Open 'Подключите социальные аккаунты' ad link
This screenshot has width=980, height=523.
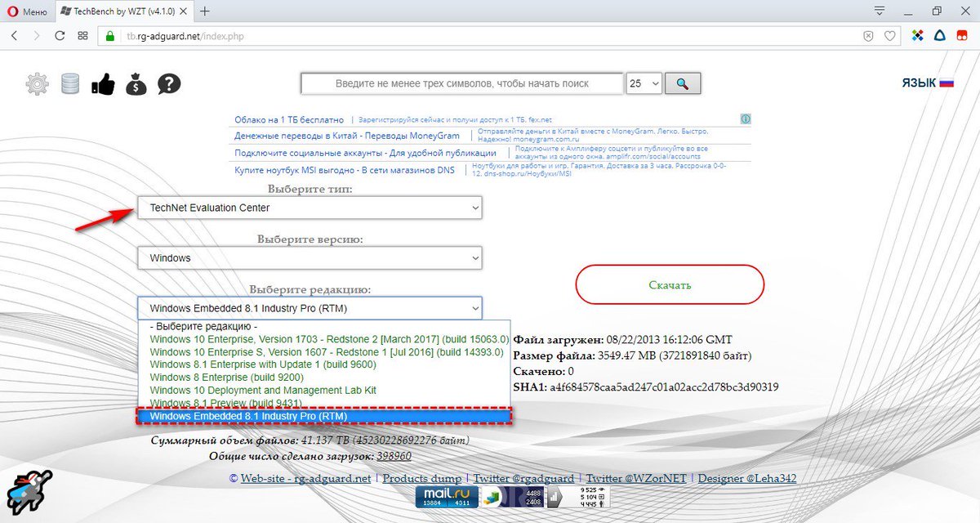coord(365,153)
